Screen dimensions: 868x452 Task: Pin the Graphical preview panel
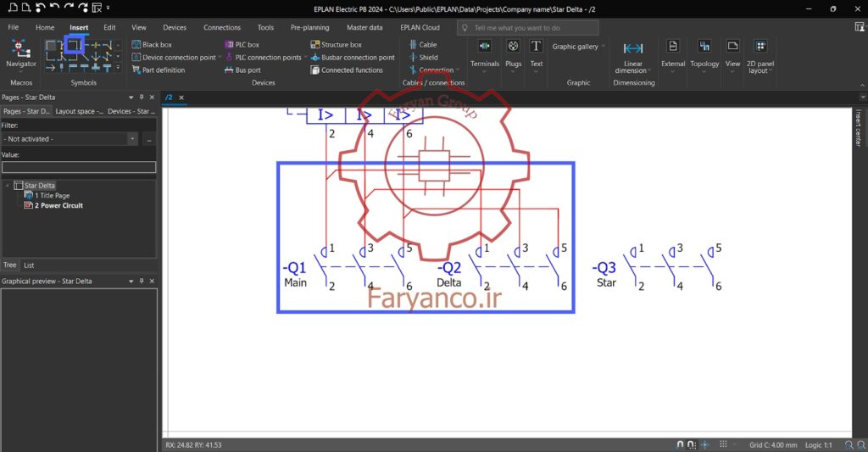tap(142, 281)
